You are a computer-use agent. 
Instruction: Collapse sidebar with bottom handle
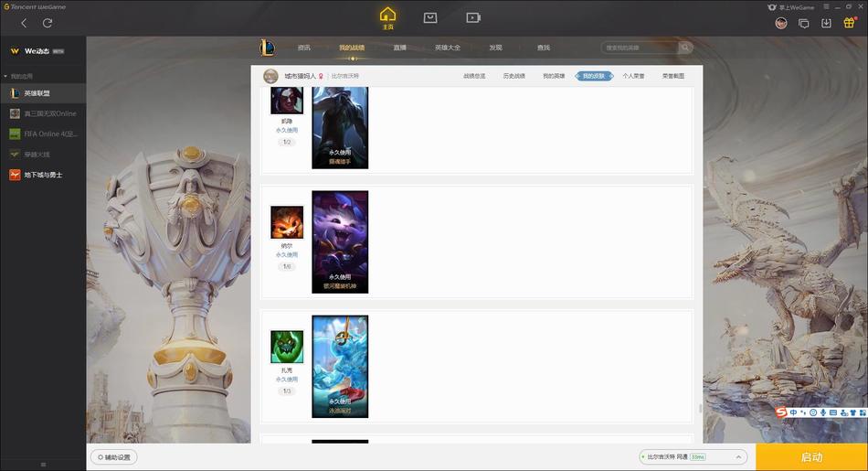click(x=43, y=465)
